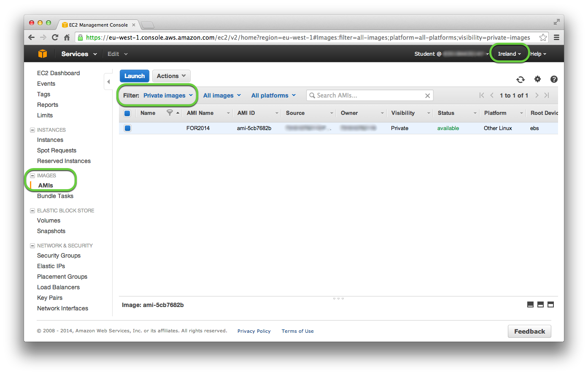588x375 pixels.
Task: Close the EC2 Management Console tab
Action: (x=134, y=25)
